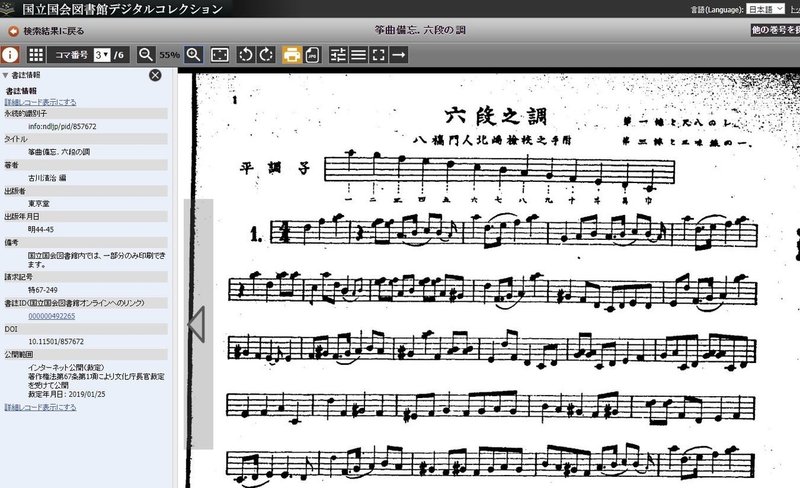Image resolution: width=800 pixels, height=488 pixels.
Task: Open image adjustment sliders settings
Action: [x=338, y=55]
